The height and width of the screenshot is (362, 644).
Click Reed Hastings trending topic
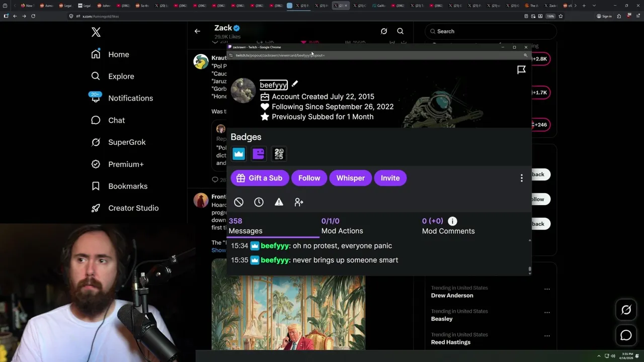[451, 342]
